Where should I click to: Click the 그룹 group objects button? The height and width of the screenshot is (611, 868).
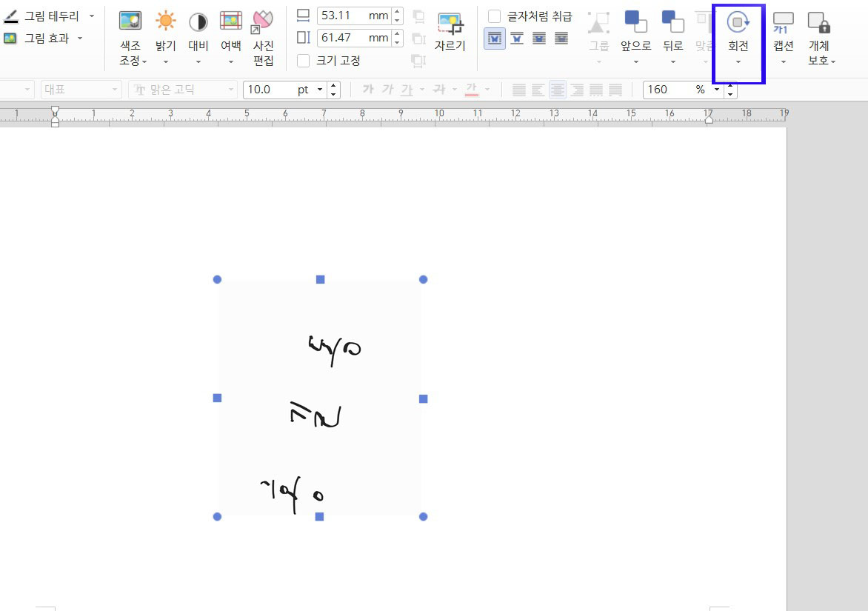(598, 39)
